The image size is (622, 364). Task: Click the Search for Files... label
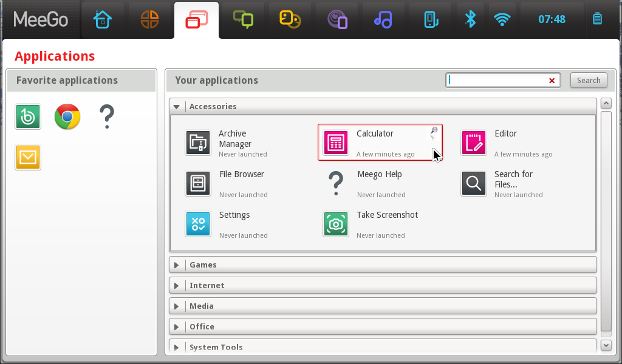(x=513, y=180)
